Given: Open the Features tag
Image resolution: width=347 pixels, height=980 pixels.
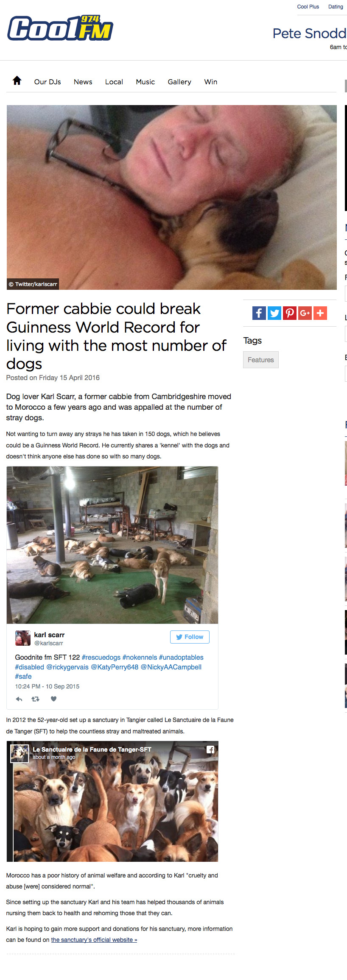Looking at the screenshot, I should click(x=261, y=360).
